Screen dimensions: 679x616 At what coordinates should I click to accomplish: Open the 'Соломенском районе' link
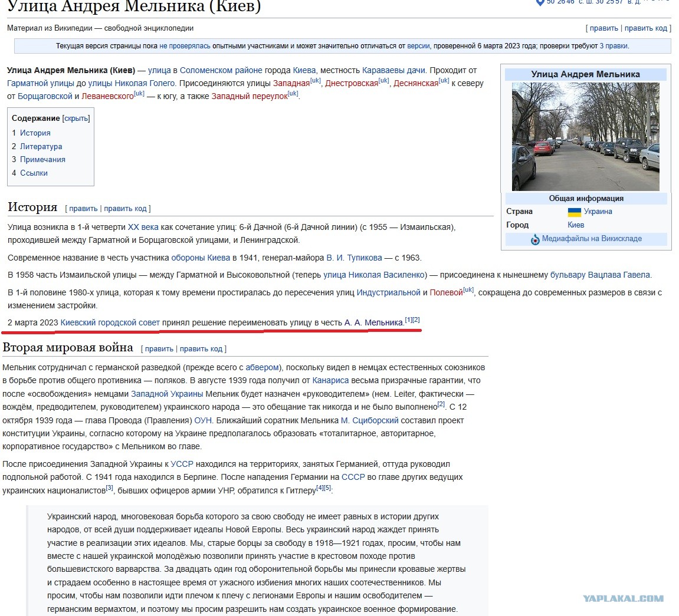[221, 71]
